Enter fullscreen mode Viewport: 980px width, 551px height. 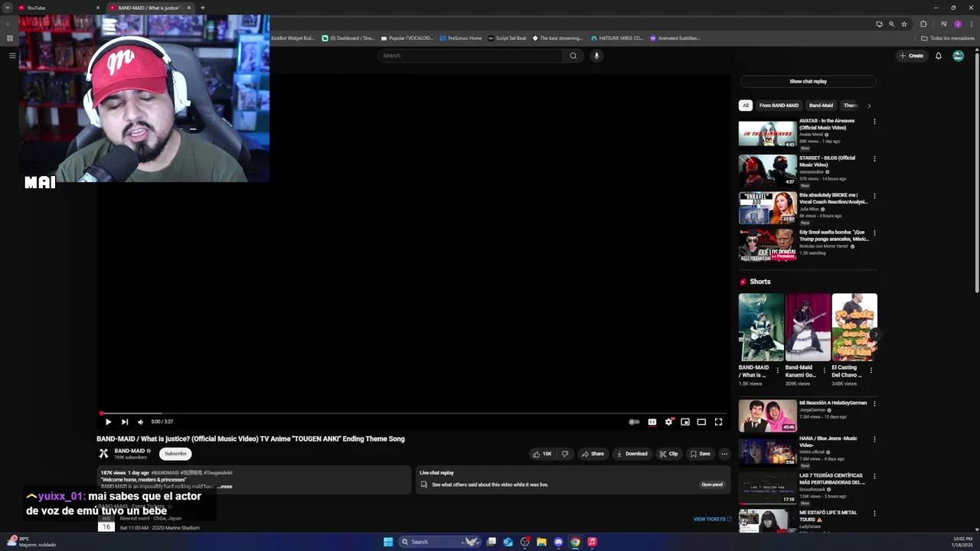click(718, 422)
